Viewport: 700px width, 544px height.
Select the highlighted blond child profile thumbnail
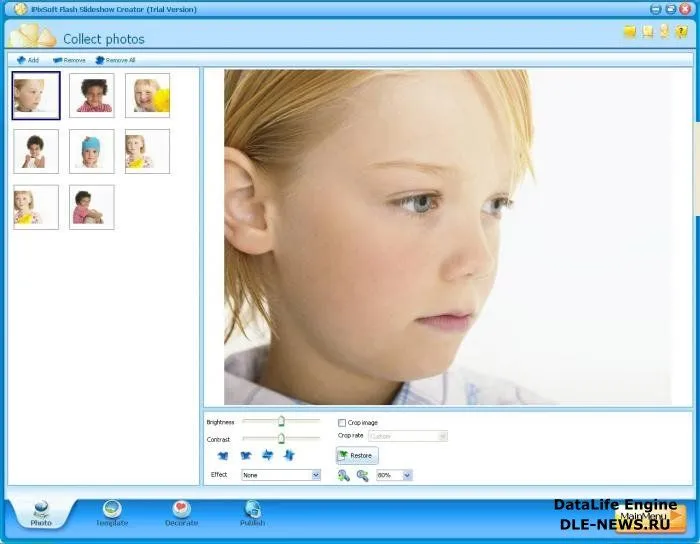36,96
